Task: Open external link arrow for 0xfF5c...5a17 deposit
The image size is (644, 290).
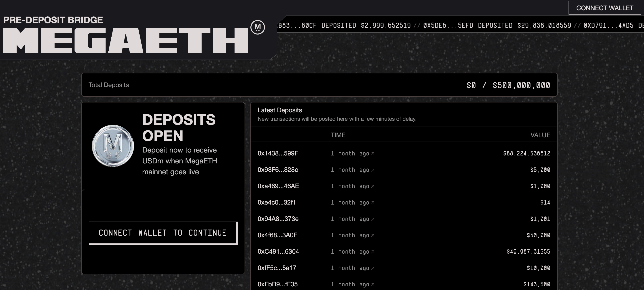Action: coord(372,268)
